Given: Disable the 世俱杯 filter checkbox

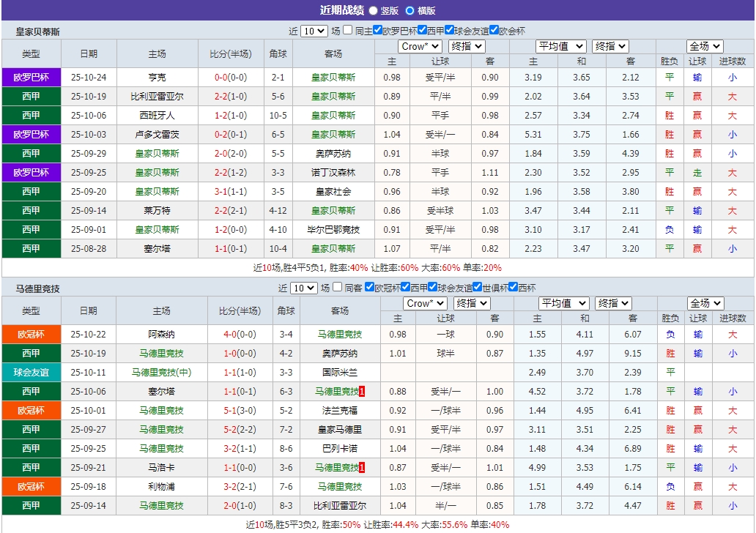Looking at the screenshot, I should pos(475,288).
